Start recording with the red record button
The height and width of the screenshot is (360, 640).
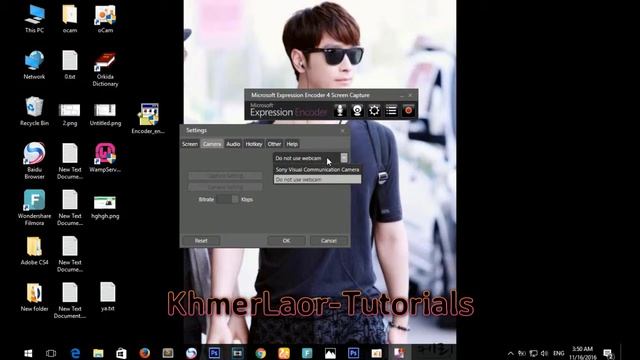408,111
